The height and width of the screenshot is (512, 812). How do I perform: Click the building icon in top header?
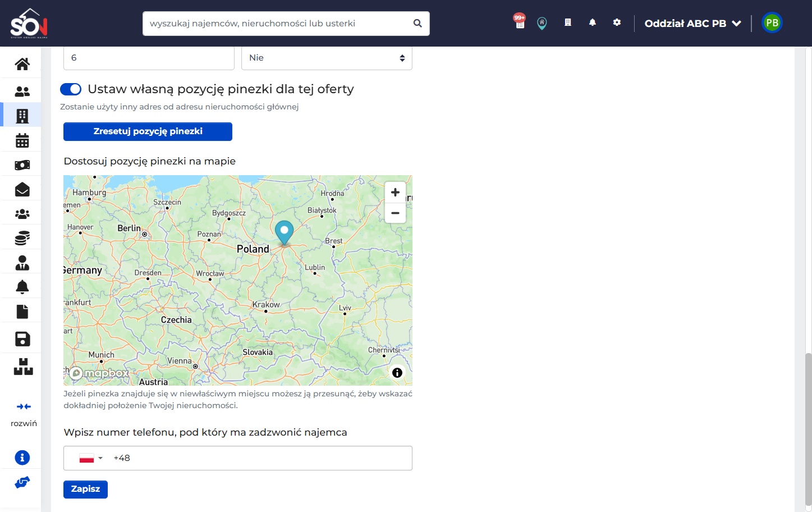[x=568, y=22]
